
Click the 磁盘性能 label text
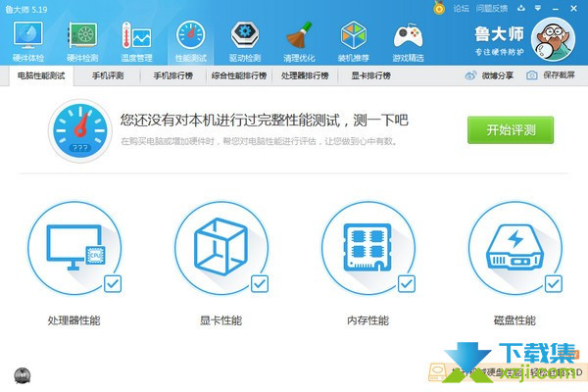514,320
